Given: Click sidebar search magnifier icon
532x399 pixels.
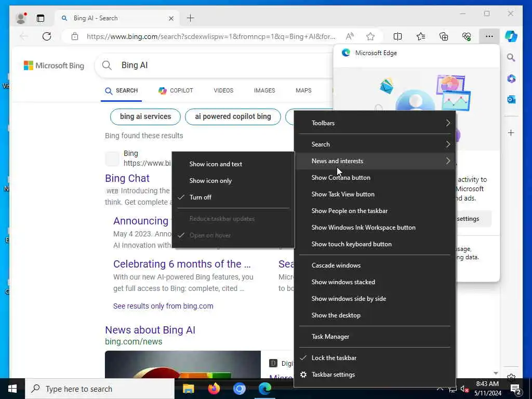Looking at the screenshot, I should (511, 58).
